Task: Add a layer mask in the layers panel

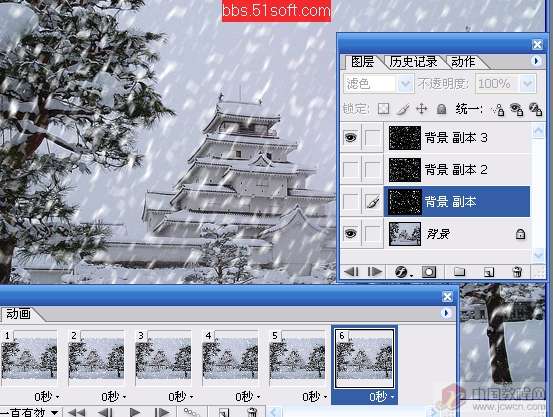Action: pos(429,272)
